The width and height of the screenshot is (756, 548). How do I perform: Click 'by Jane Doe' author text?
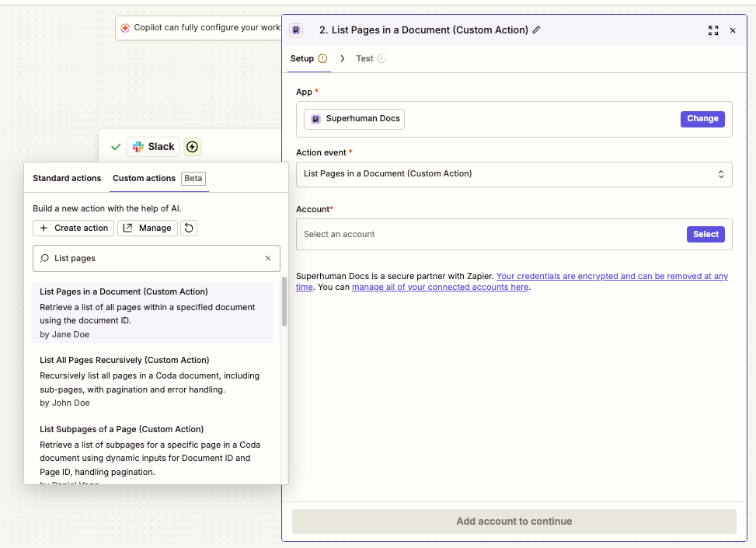(x=64, y=334)
